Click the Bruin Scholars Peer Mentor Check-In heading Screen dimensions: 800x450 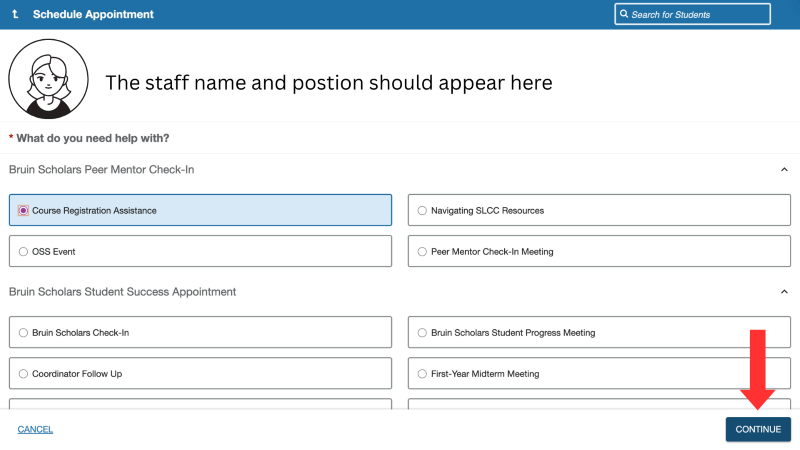coord(101,170)
